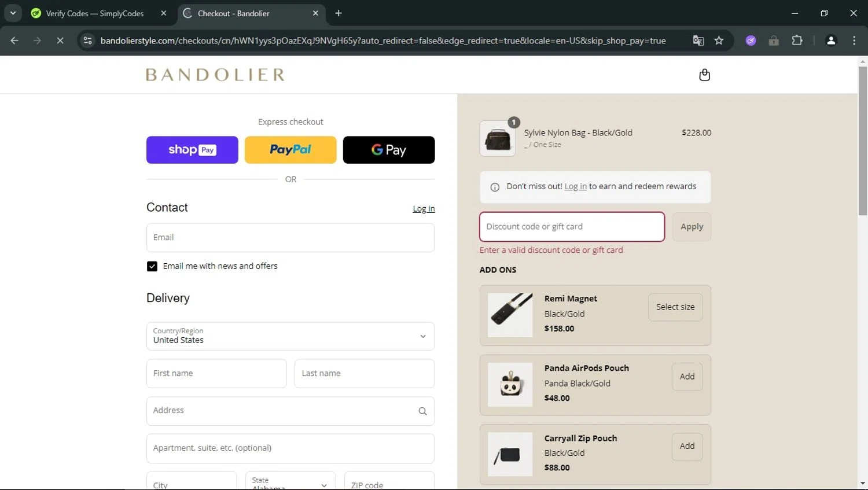Click the browser address bar URL
The width and height of the screenshot is (868, 490).
click(383, 40)
